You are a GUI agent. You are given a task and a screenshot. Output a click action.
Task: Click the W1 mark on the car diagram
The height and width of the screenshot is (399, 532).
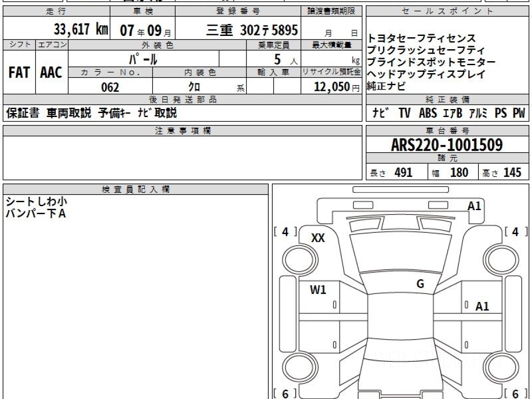point(318,290)
